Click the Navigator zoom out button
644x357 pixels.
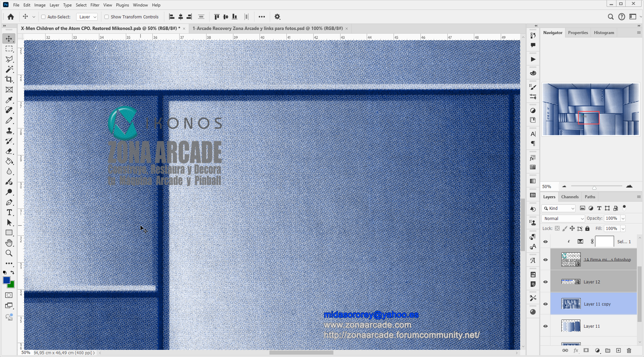(564, 186)
